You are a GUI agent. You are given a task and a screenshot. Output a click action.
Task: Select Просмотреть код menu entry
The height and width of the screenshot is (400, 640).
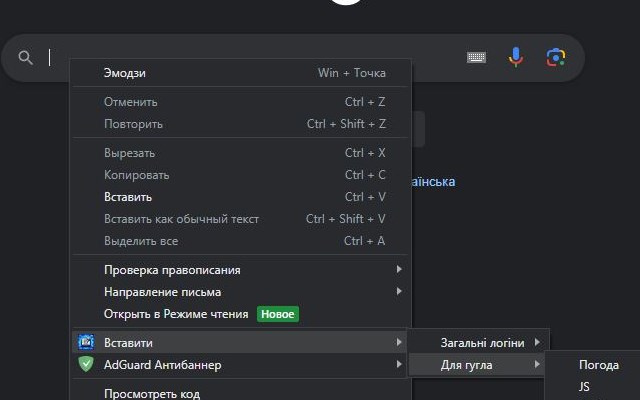tap(152, 393)
